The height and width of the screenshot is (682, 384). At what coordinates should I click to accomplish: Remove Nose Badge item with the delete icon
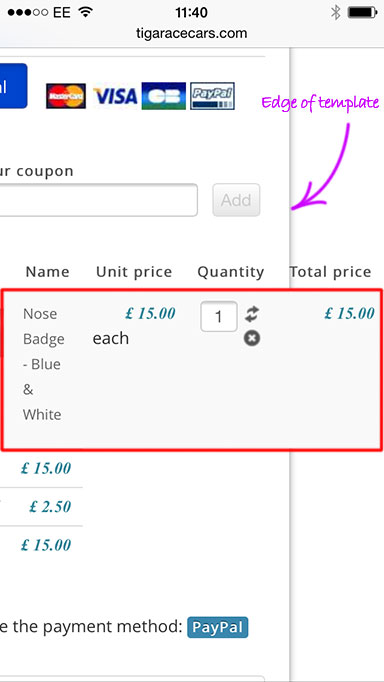pos(252,338)
